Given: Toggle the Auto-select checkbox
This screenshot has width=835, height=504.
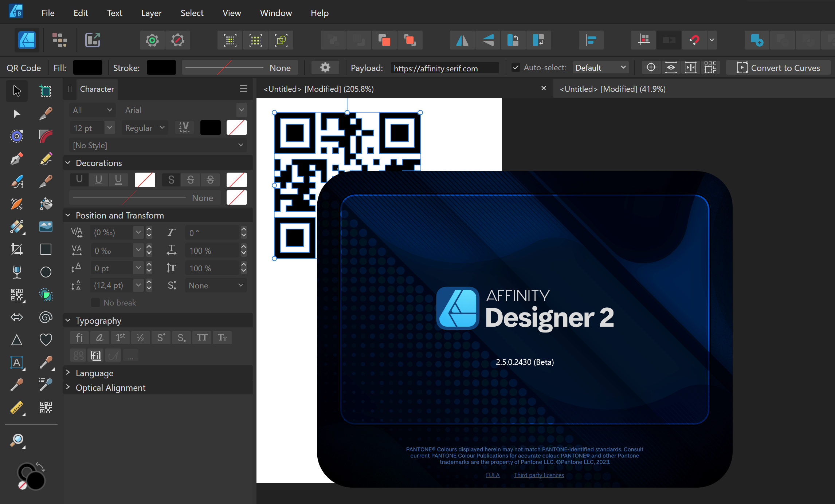Looking at the screenshot, I should click(515, 68).
